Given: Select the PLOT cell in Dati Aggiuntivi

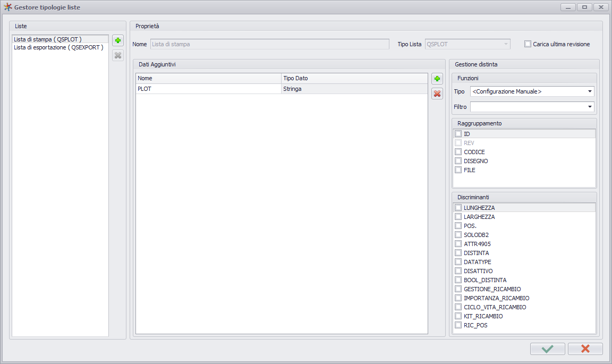Looking at the screenshot, I should pos(208,89).
